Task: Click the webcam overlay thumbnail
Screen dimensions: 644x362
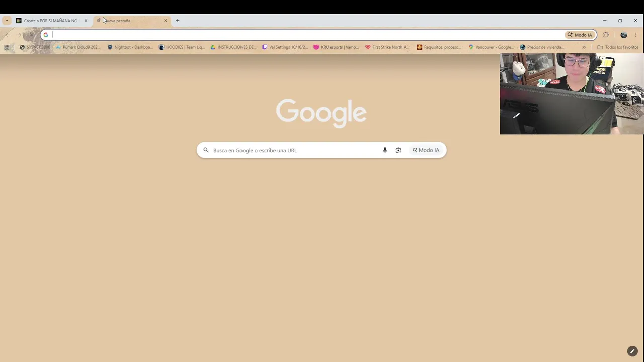Action: click(x=572, y=94)
